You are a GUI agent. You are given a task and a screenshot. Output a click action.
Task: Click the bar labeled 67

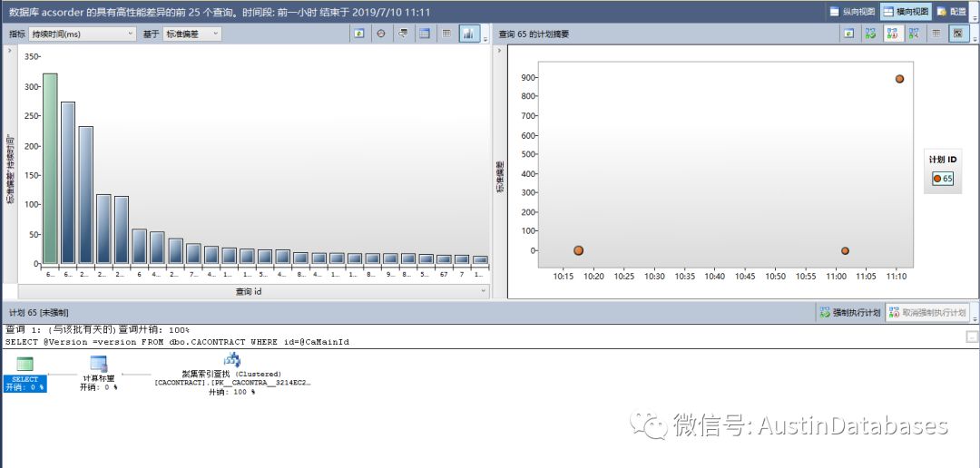444,259
